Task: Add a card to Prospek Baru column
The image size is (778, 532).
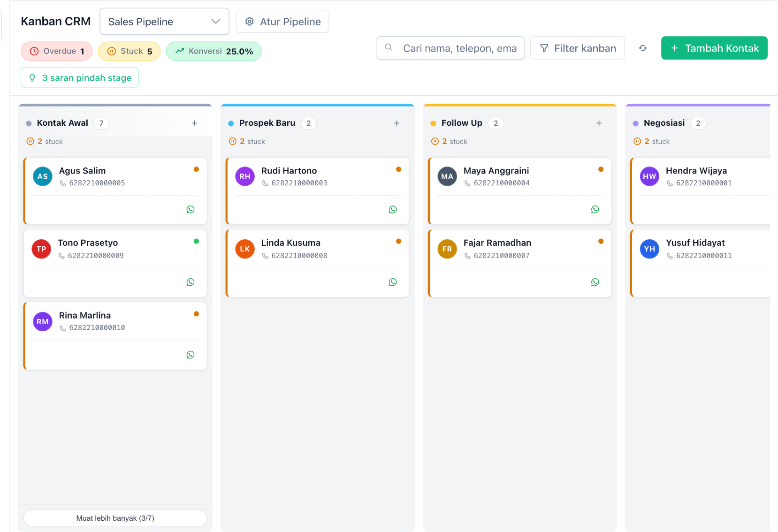Action: (x=397, y=123)
